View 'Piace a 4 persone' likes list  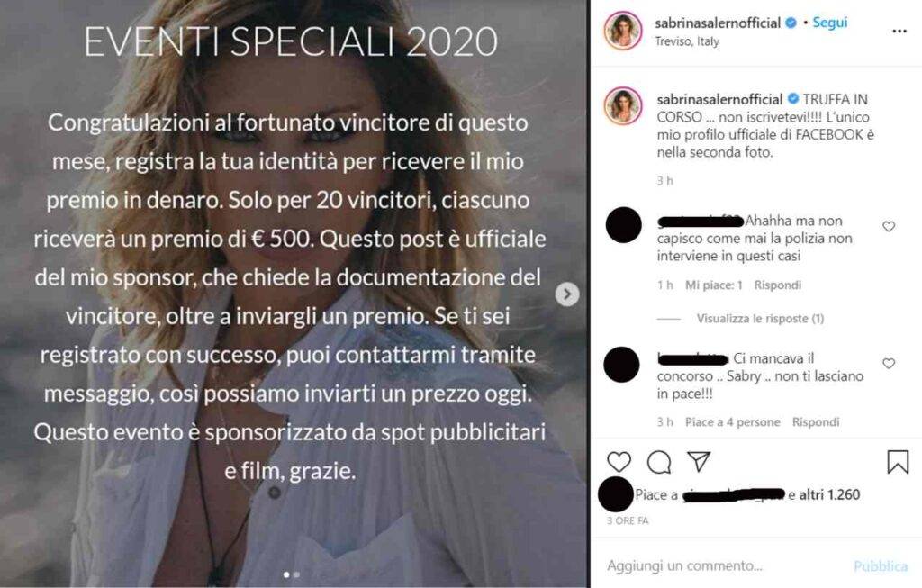click(x=733, y=422)
